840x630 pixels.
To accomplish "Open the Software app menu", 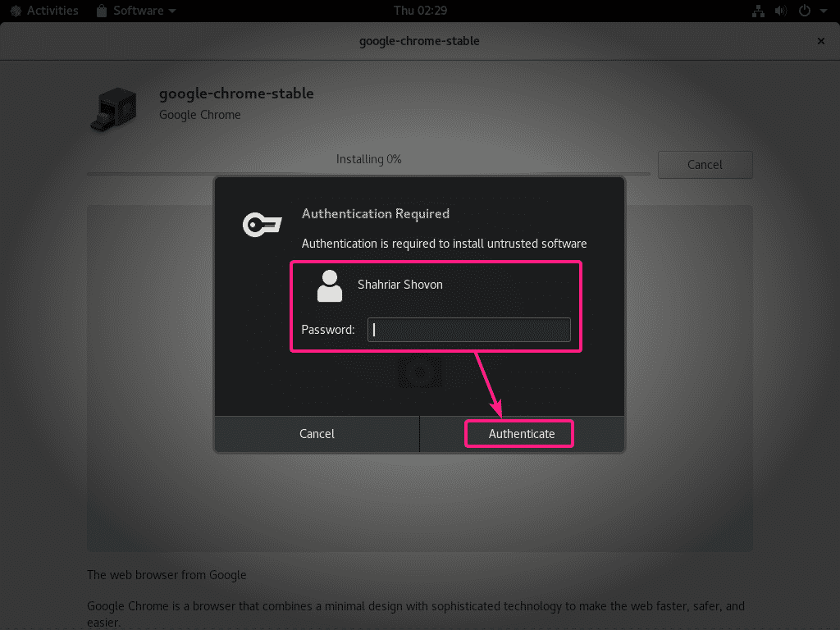I will (136, 11).
